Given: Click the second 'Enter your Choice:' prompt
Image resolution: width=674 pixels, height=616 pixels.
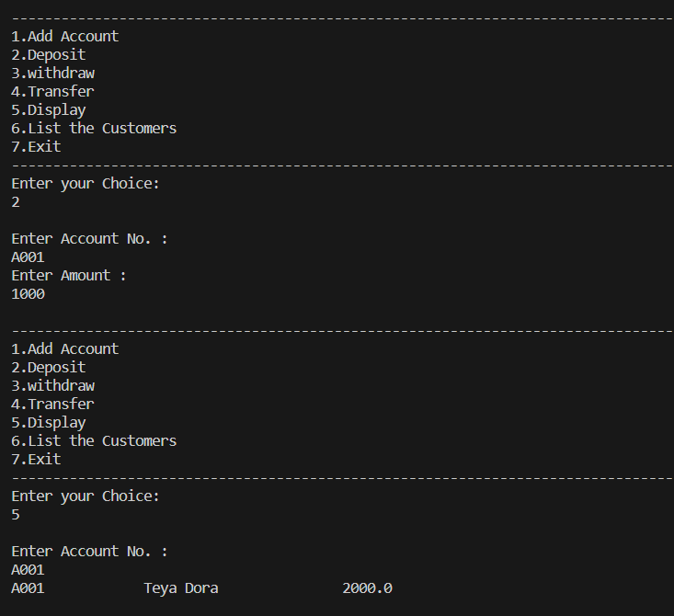Looking at the screenshot, I should point(86,496).
